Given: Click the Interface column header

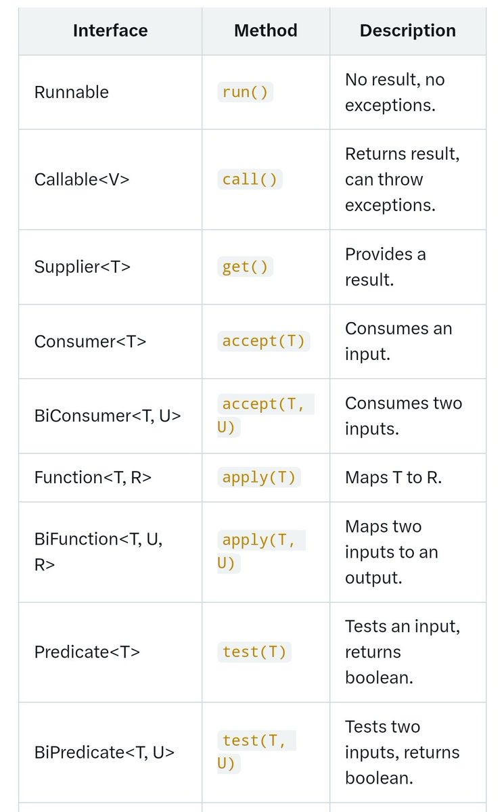Looking at the screenshot, I should [x=110, y=30].
